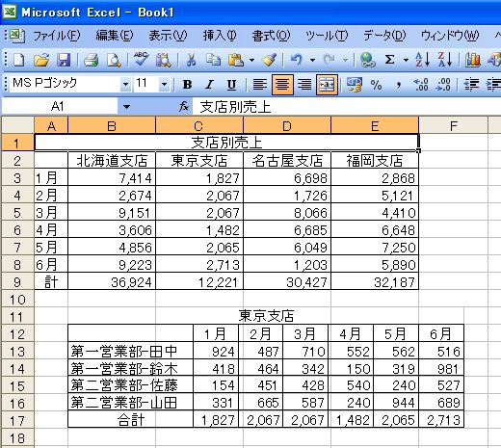This screenshot has width=501, height=448.
Task: Open the 表示(V) menu
Action: (168, 35)
